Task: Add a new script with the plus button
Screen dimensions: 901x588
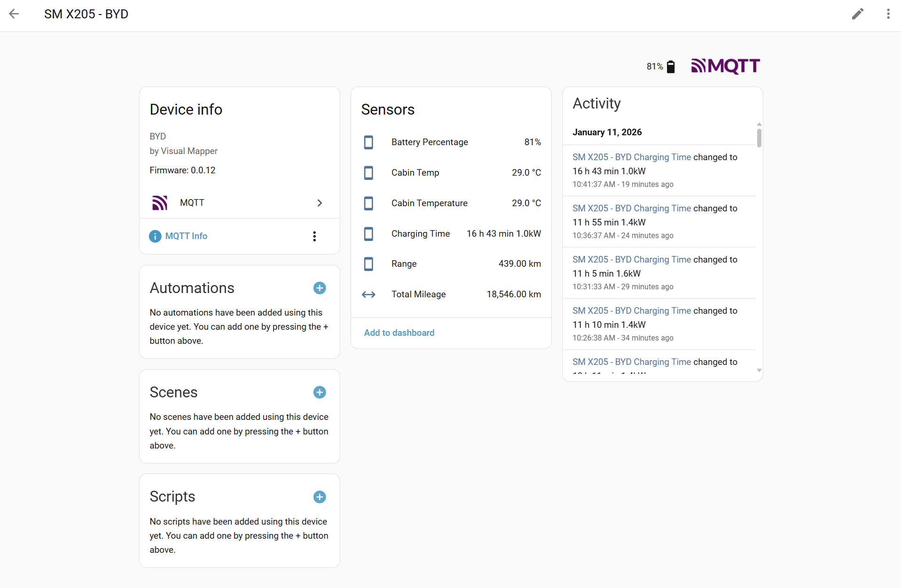Action: click(x=319, y=496)
